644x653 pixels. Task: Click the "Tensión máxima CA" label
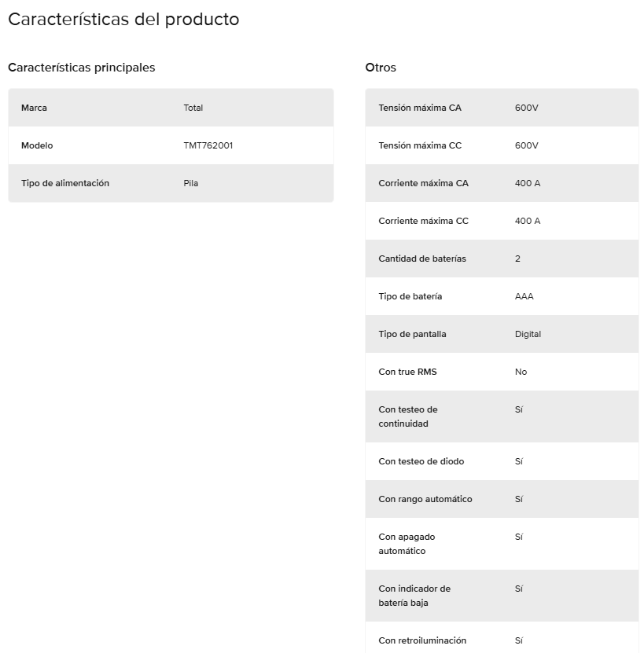coord(420,108)
